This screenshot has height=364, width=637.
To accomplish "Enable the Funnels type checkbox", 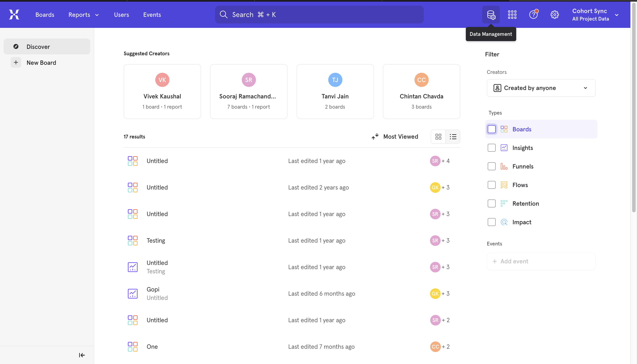I will click(491, 167).
